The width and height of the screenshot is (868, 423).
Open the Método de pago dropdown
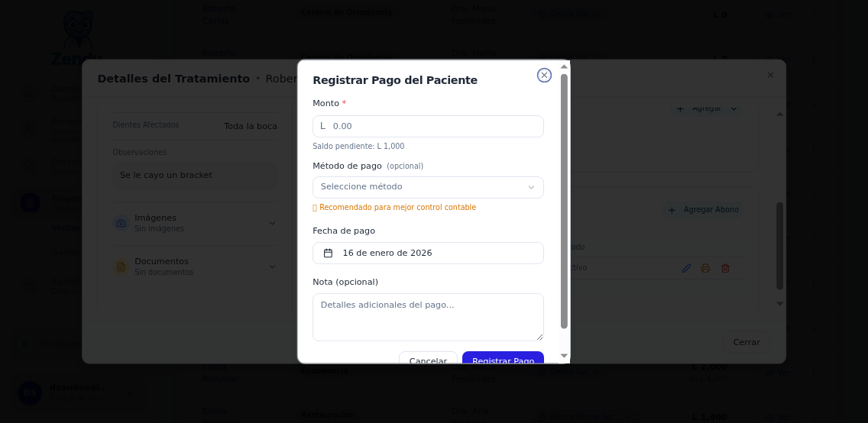coord(428,187)
